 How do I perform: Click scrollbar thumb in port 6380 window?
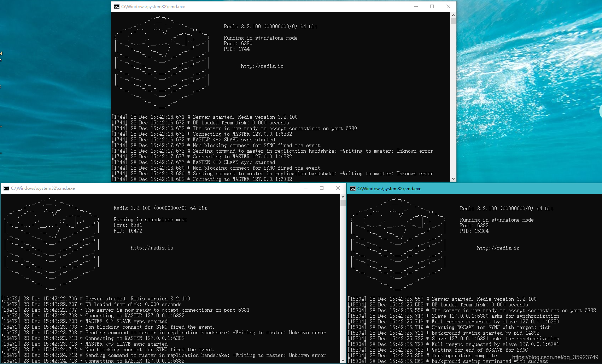click(453, 21)
